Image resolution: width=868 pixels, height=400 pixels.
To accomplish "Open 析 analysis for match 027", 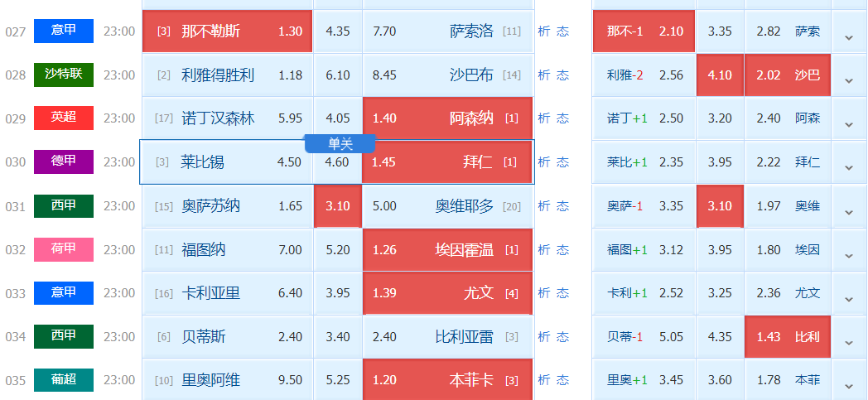I will pos(544,31).
